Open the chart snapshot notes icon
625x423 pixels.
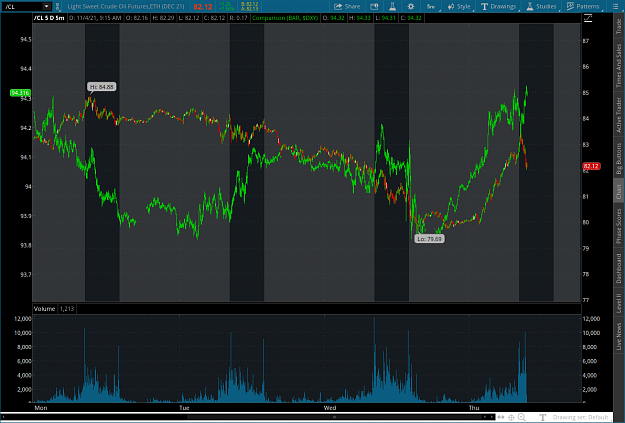click(374, 6)
